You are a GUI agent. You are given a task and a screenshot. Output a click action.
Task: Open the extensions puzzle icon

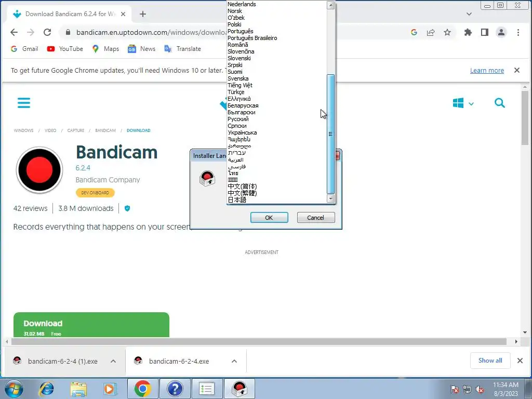click(468, 32)
